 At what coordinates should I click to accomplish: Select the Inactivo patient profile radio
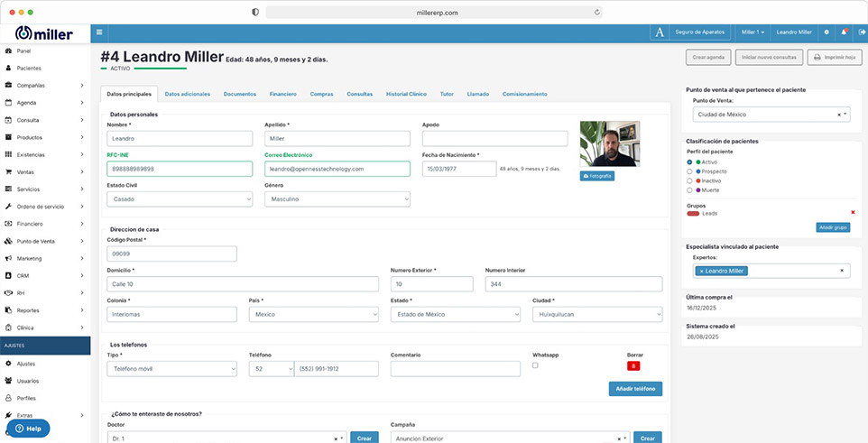tap(689, 181)
